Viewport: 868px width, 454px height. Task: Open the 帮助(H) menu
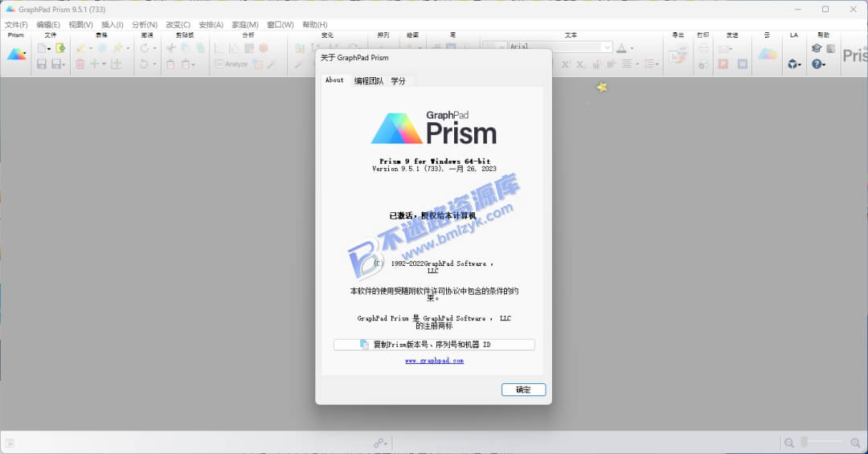pyautogui.click(x=315, y=24)
